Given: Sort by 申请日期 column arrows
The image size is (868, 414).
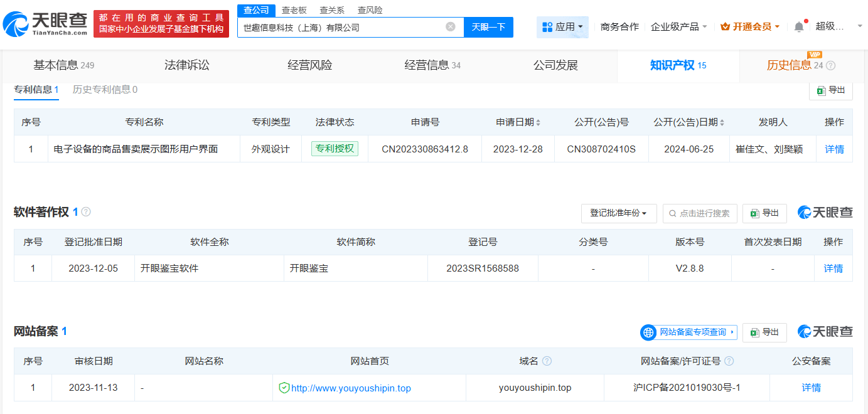Looking at the screenshot, I should pyautogui.click(x=538, y=123).
